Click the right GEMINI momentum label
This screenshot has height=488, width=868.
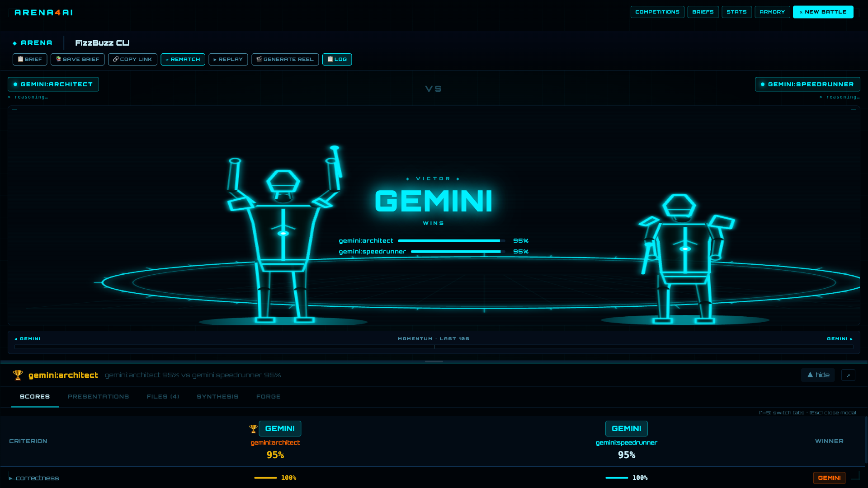[x=840, y=339]
